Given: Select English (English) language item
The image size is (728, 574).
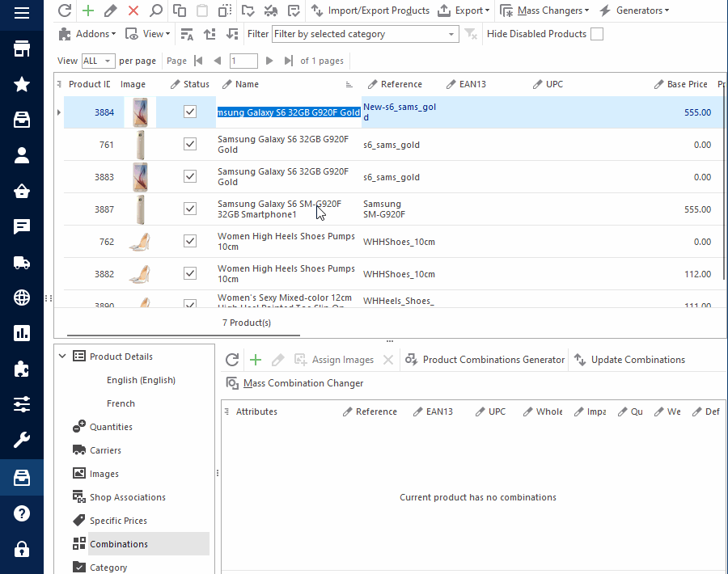Looking at the screenshot, I should click(141, 380).
